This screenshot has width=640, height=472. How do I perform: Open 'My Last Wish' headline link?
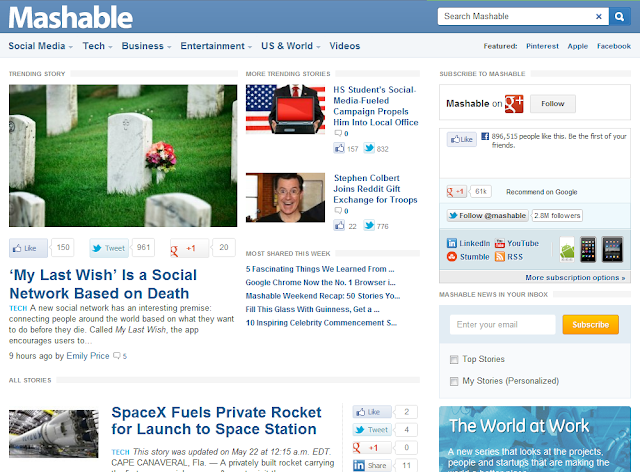[x=103, y=284]
